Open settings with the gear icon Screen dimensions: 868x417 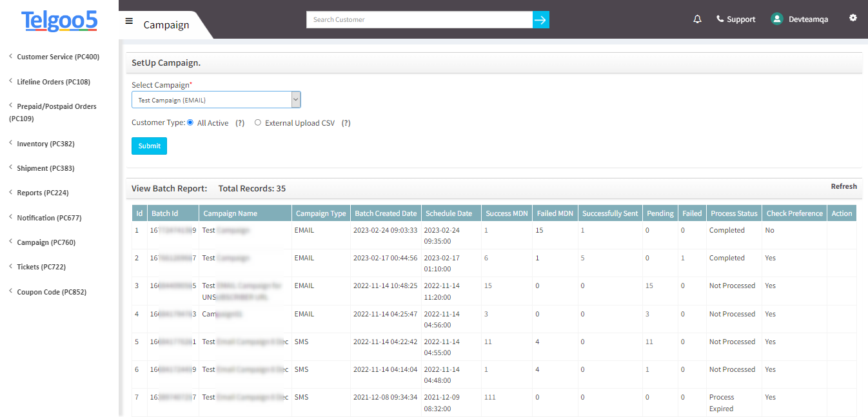(x=853, y=18)
